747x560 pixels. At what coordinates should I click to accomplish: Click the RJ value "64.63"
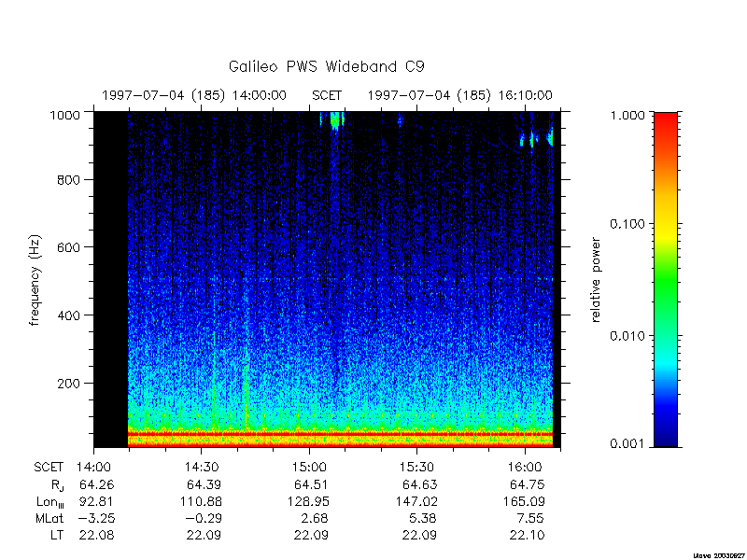point(419,484)
